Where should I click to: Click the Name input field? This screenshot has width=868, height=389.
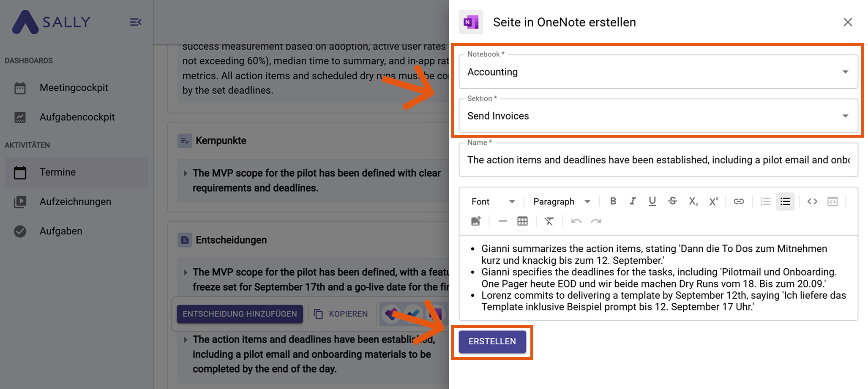click(x=658, y=160)
